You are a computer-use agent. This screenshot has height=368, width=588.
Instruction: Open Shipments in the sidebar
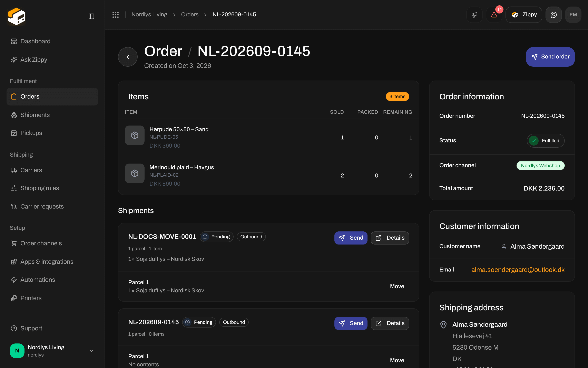52,115
